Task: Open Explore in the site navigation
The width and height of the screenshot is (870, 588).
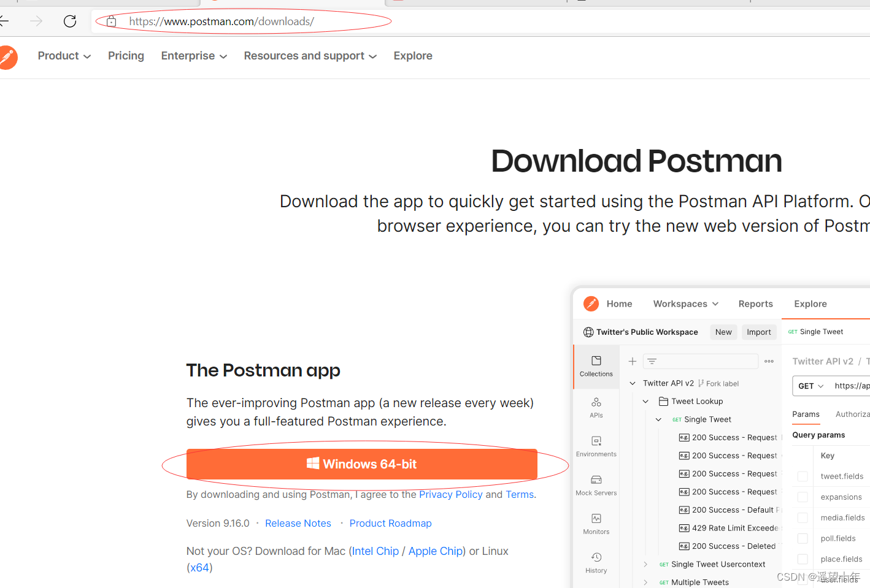Action: tap(413, 56)
